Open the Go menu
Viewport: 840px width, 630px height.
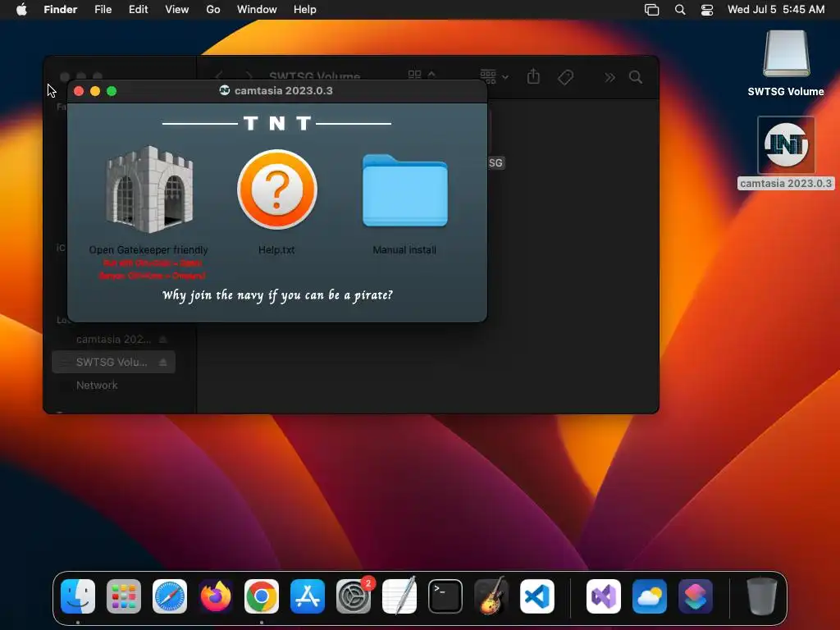pyautogui.click(x=213, y=10)
